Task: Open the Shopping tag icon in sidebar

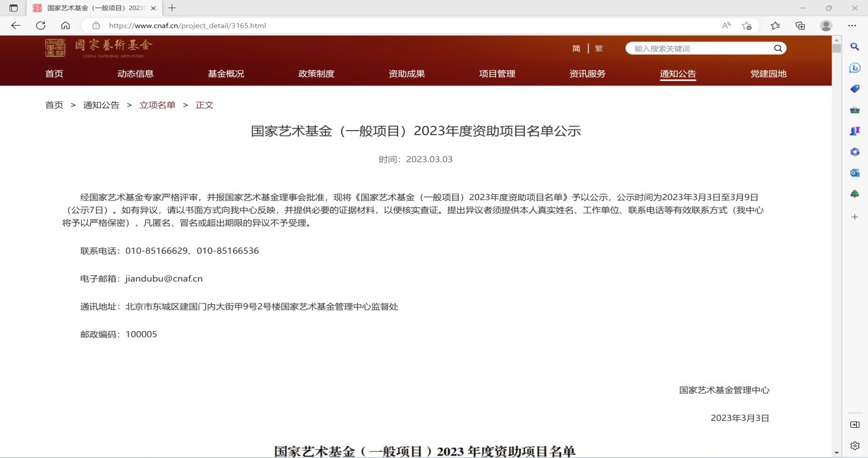Action: [x=855, y=89]
